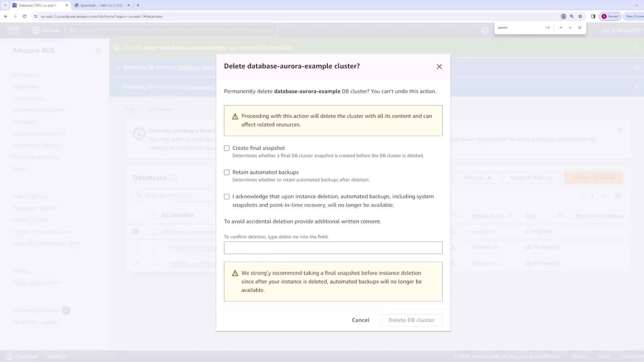The width and height of the screenshot is (644, 362).
Task: Go to next find-in-page match arrow
Action: click(570, 27)
